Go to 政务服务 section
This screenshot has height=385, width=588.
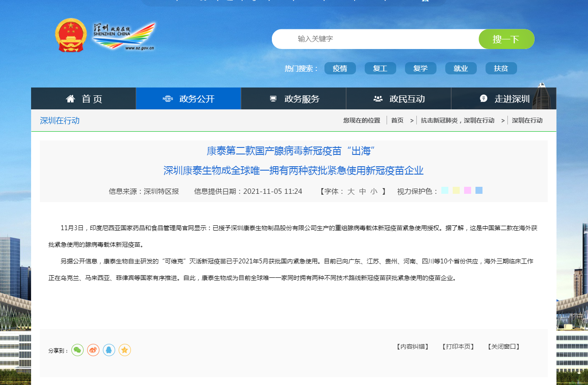294,98
